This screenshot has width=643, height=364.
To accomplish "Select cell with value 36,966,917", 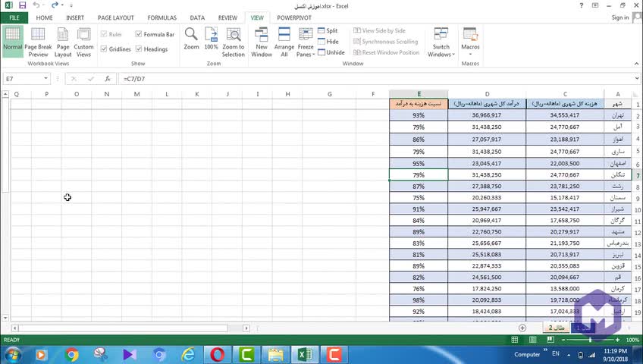I will 487,115.
